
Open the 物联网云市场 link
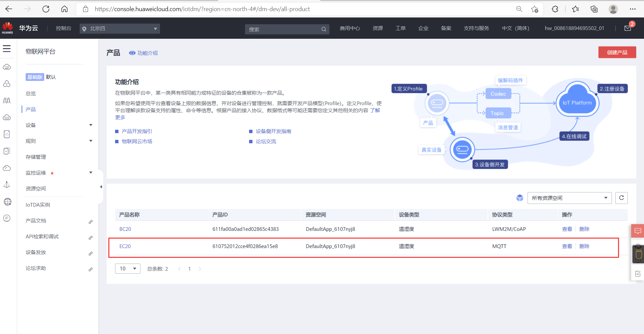pos(137,141)
